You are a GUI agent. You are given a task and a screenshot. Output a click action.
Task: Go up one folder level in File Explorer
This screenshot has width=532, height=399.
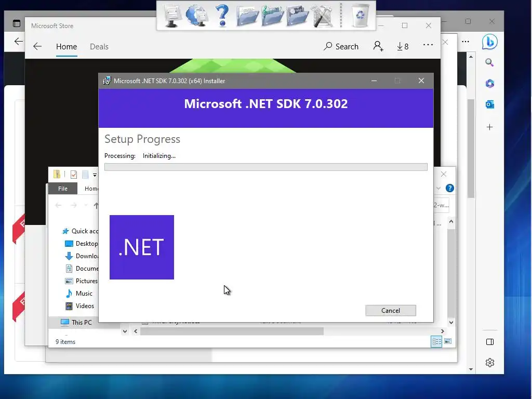pos(96,206)
